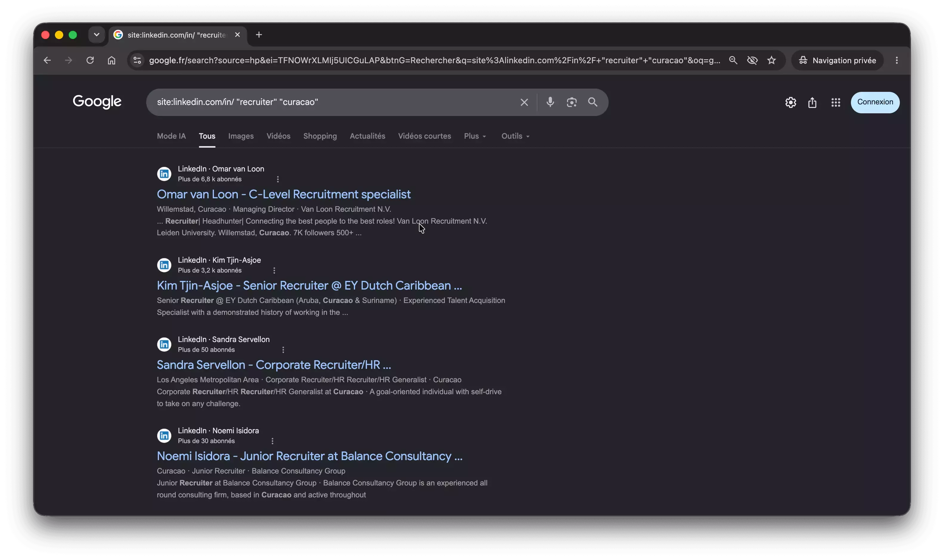944x560 pixels.
Task: Click 'Plus de 30 abonnés' text
Action: 206,441
